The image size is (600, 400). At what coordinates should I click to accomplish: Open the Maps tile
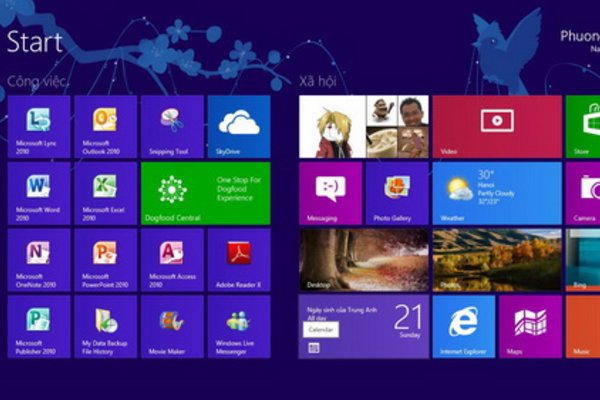pos(530,327)
